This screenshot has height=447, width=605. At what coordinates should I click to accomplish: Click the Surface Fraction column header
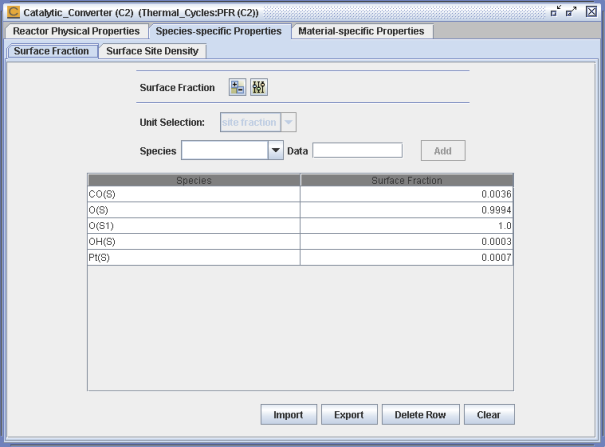[407, 180]
